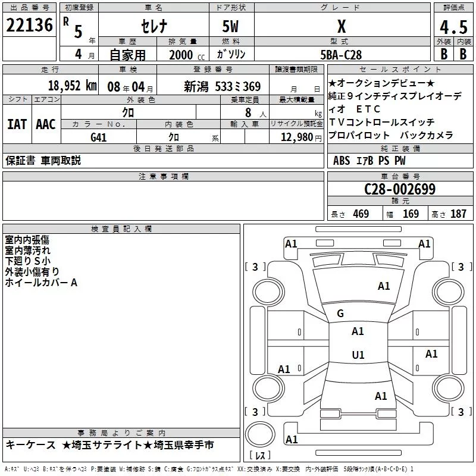Click the G windshield mark on diagram

pos(340,314)
